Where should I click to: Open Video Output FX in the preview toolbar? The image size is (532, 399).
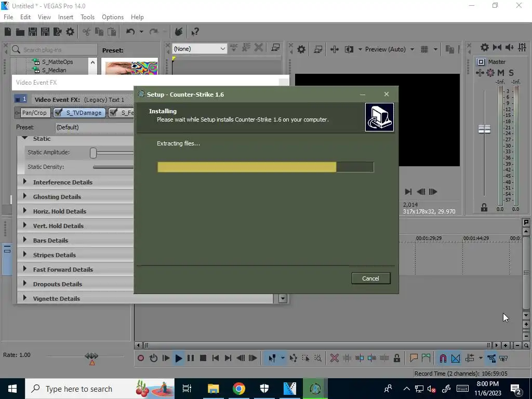coord(334,49)
